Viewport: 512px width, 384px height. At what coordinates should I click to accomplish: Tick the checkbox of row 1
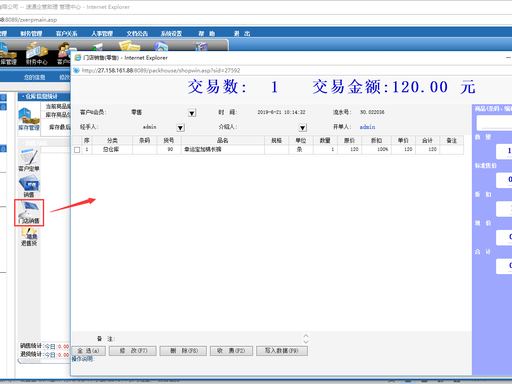point(77,150)
